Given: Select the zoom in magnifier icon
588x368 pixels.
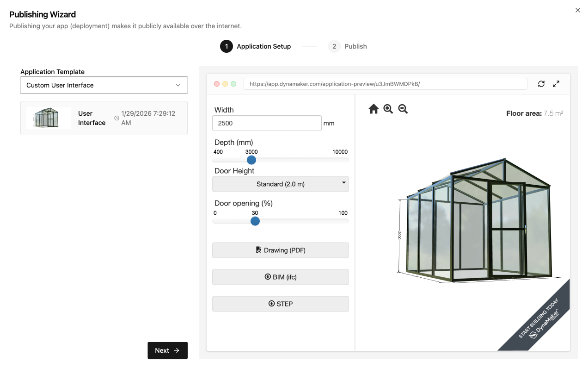Looking at the screenshot, I should (x=388, y=108).
